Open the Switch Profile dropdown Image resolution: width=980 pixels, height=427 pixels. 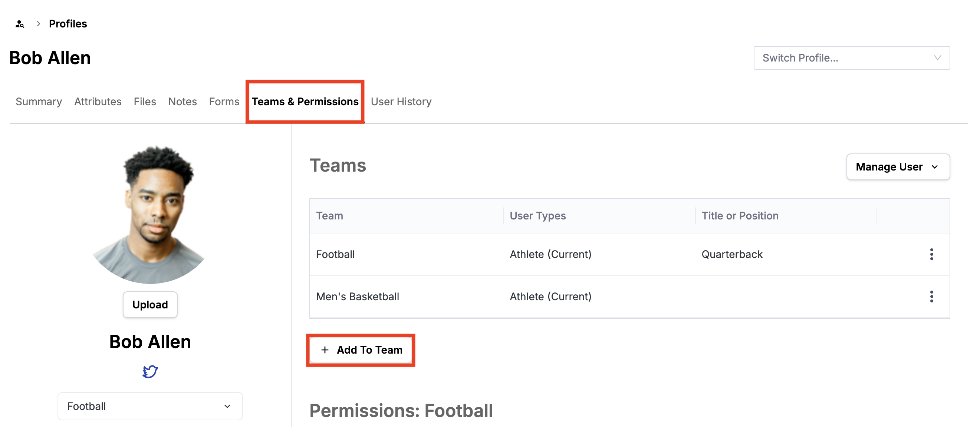point(852,58)
